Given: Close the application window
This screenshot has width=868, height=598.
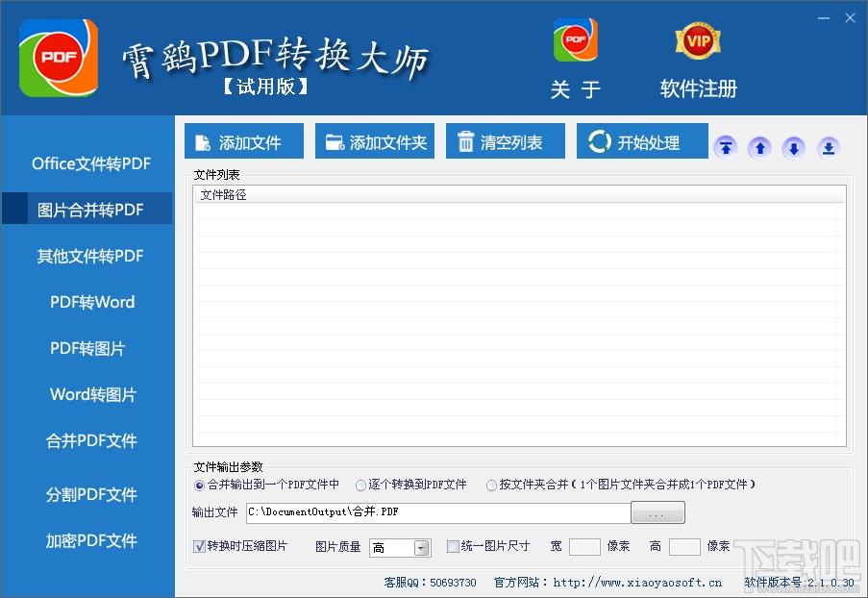Looking at the screenshot, I should [851, 17].
